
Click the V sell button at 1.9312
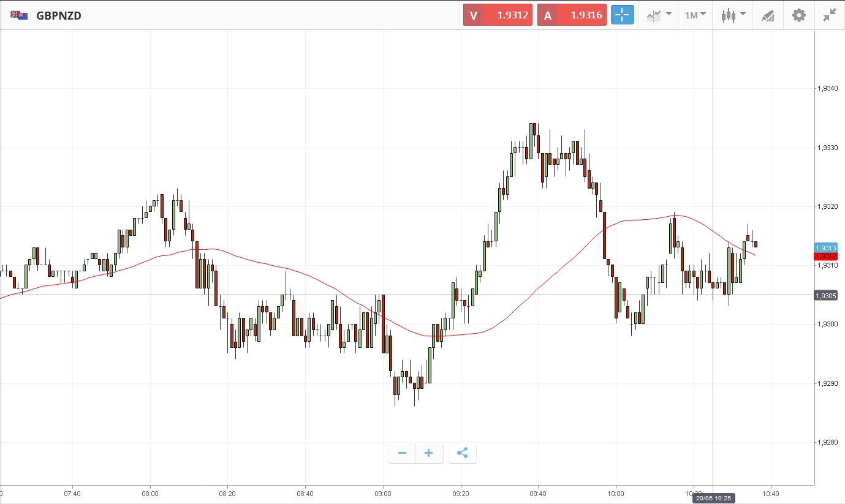click(x=498, y=15)
